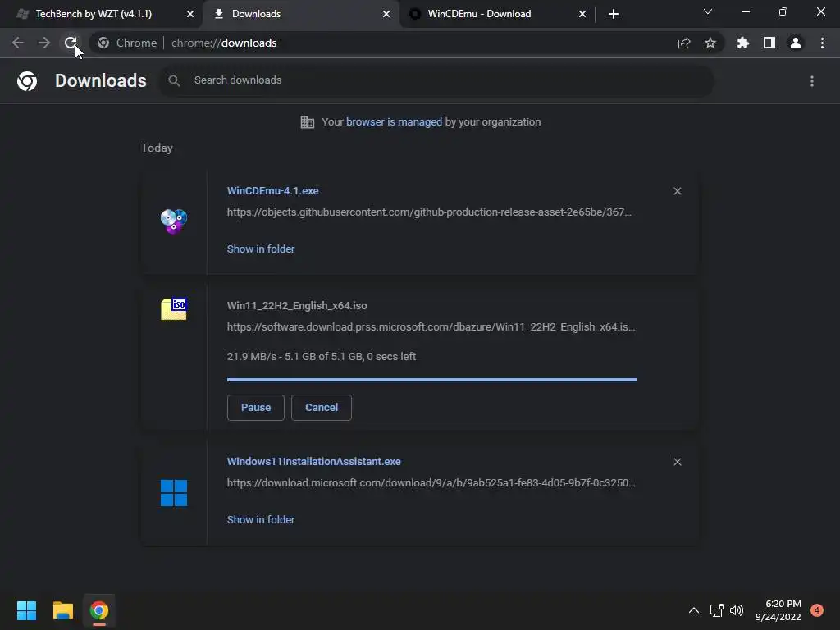Click the software.download.prss.microsoft.com URL
The width and height of the screenshot is (840, 630).
click(x=431, y=326)
